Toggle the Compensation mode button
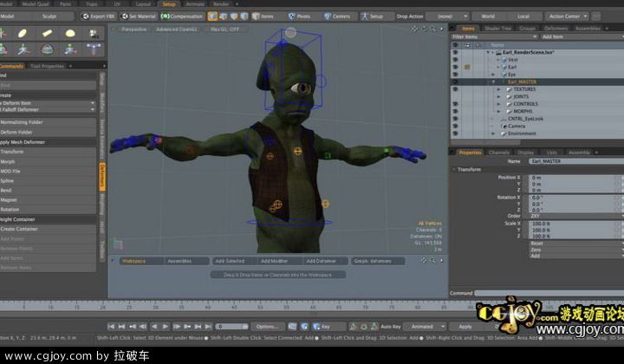Screen dimensions: 624x364 182,16
